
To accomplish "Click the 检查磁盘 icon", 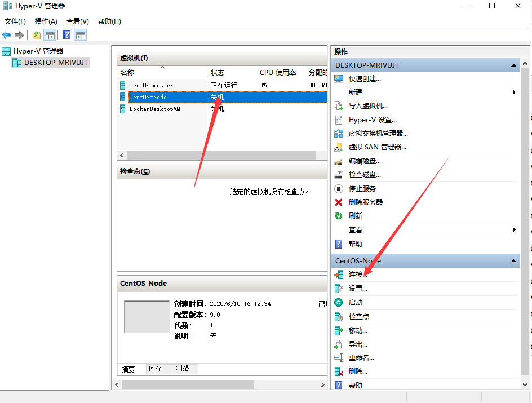I will (339, 175).
